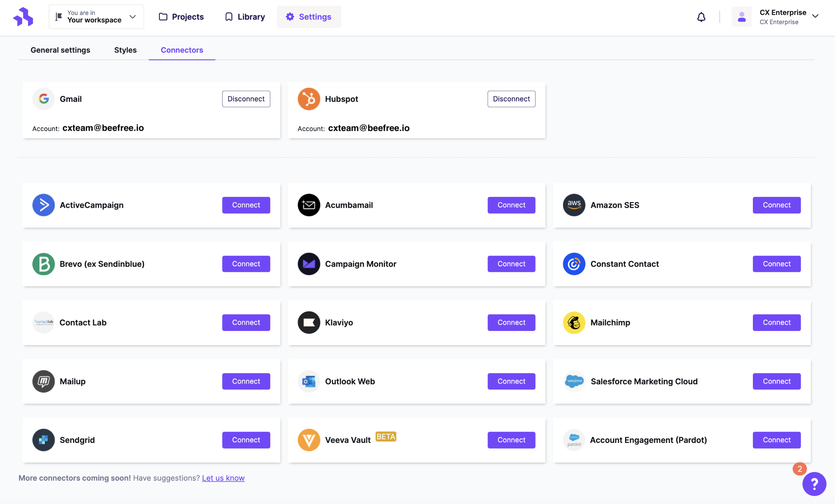The image size is (835, 504).
Task: Click the Brevo (ex Sendinblue) name
Action: (x=102, y=264)
